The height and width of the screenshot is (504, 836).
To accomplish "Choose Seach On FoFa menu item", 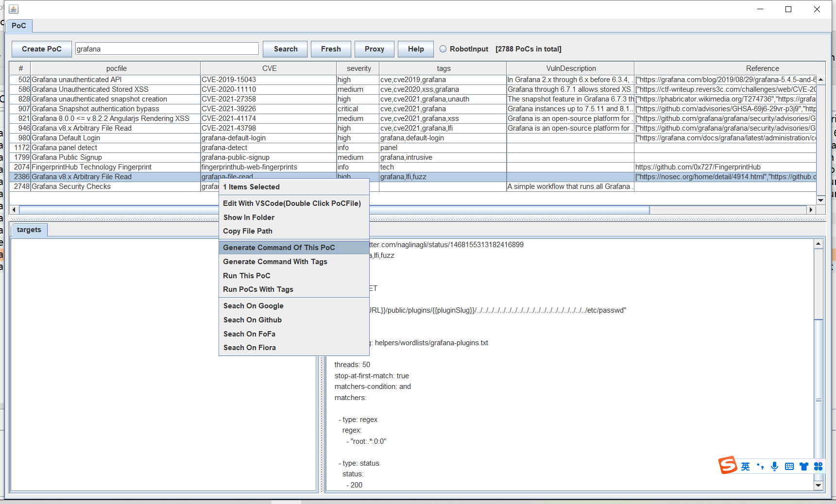I will pyautogui.click(x=294, y=334).
